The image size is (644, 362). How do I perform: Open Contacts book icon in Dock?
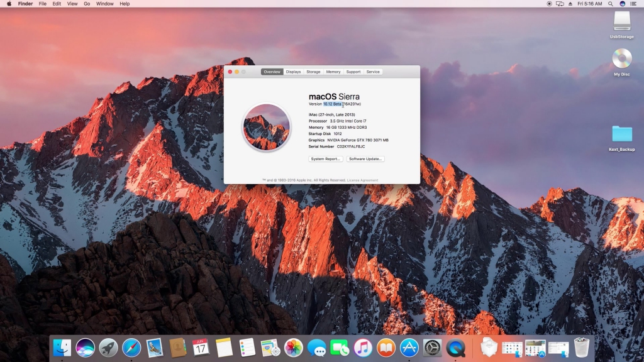(178, 348)
